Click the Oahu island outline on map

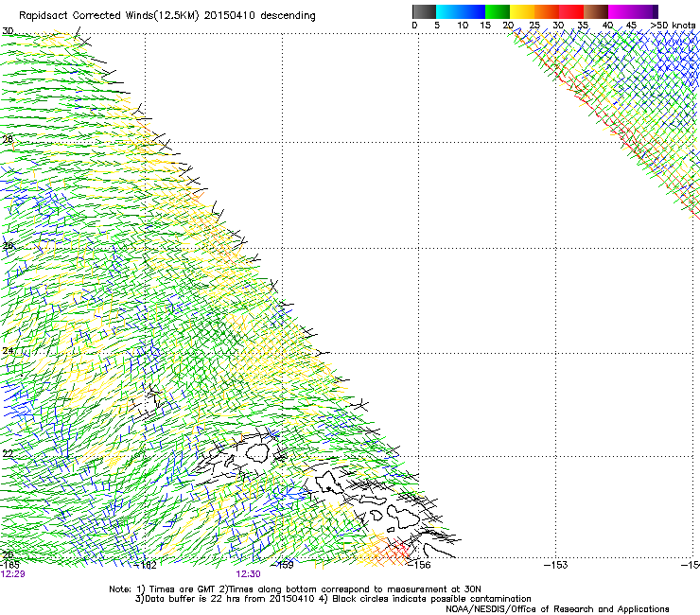pyautogui.click(x=329, y=483)
